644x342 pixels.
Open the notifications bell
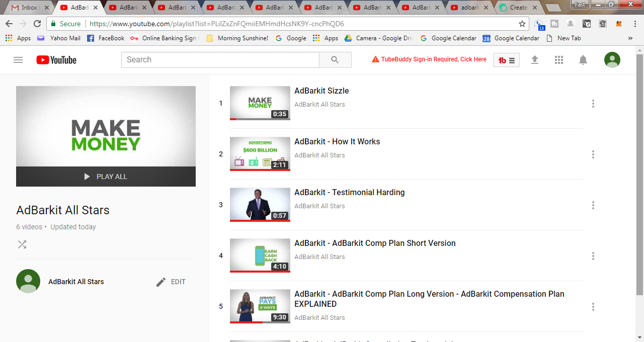point(583,60)
